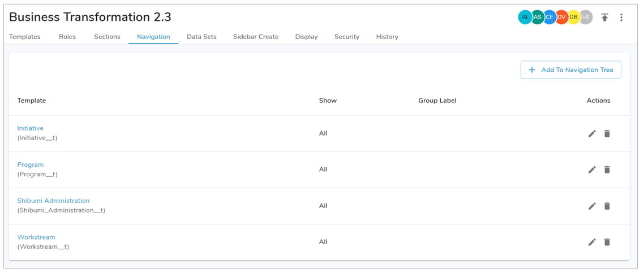Viewport: 644px width, 273px height.
Task: Remove Shibumi Administration from navigation
Action: pos(607,206)
